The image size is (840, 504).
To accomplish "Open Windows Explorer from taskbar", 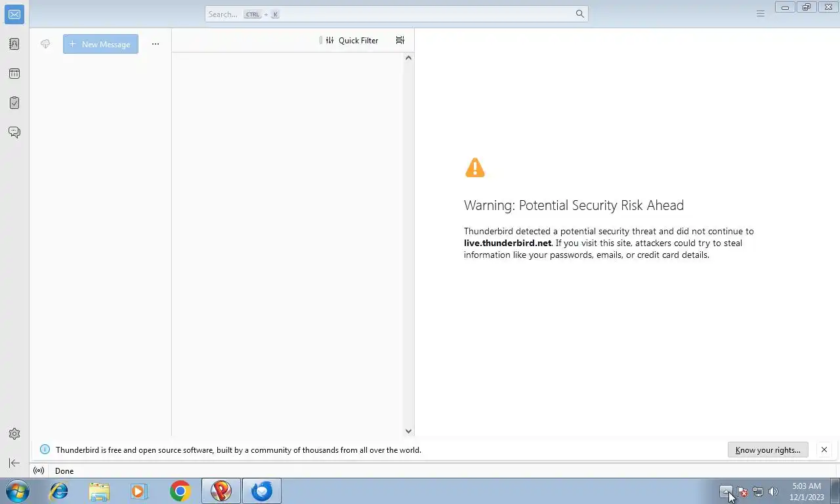I will [99, 491].
